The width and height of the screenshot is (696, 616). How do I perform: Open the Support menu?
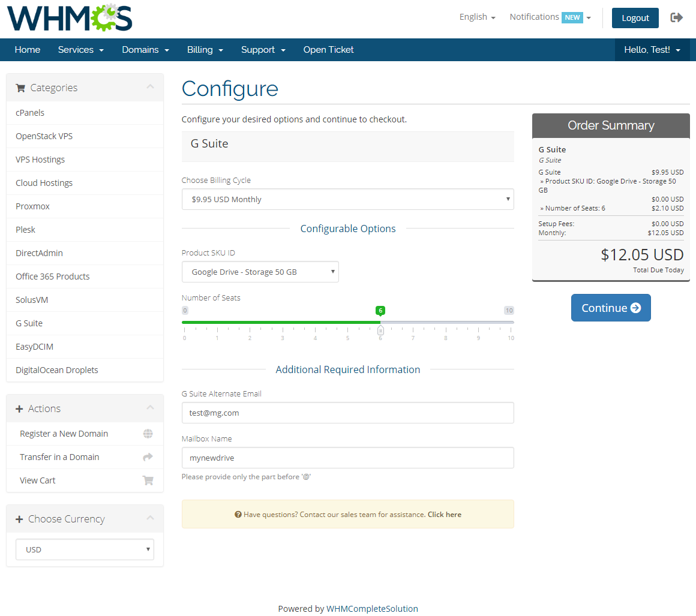(x=263, y=50)
